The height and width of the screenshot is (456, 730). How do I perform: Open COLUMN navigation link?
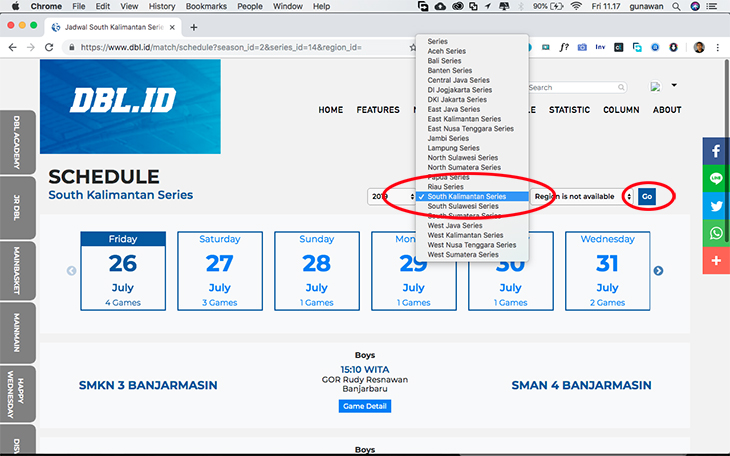pos(621,110)
